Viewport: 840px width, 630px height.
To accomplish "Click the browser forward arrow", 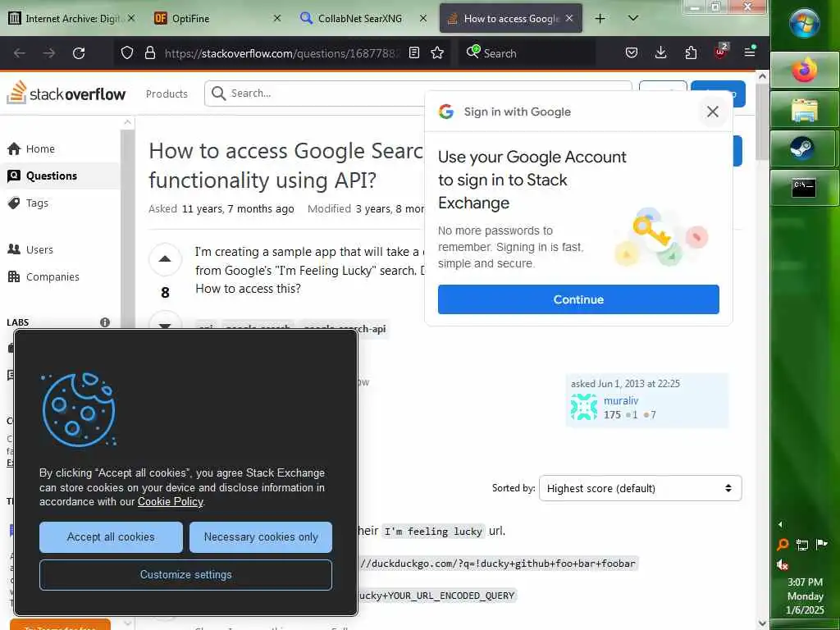I will click(48, 53).
